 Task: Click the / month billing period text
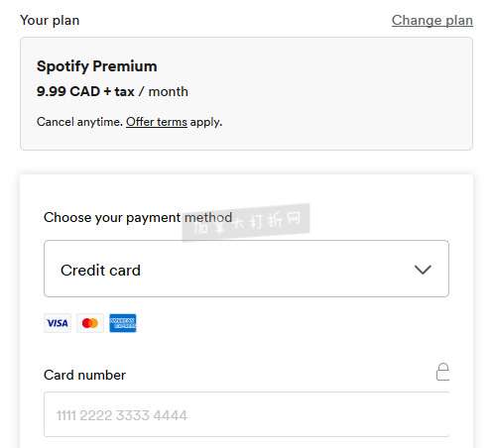[x=164, y=91]
